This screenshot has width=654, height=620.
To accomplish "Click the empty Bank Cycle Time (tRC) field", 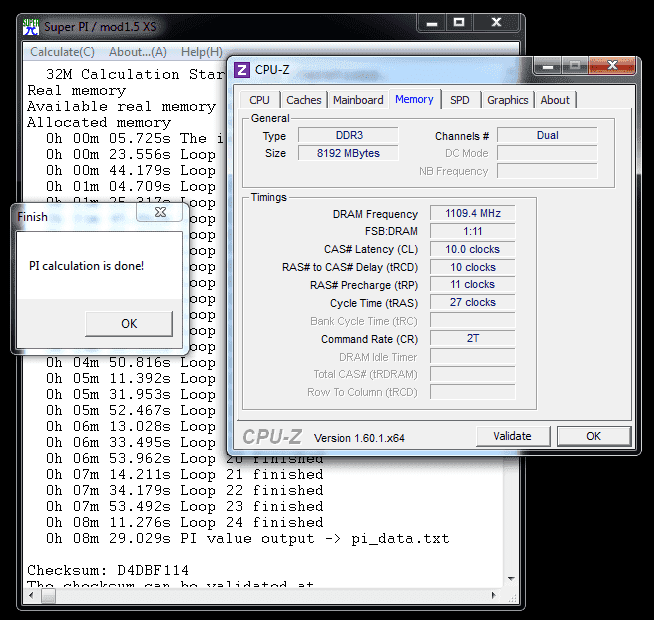I will [x=473, y=320].
